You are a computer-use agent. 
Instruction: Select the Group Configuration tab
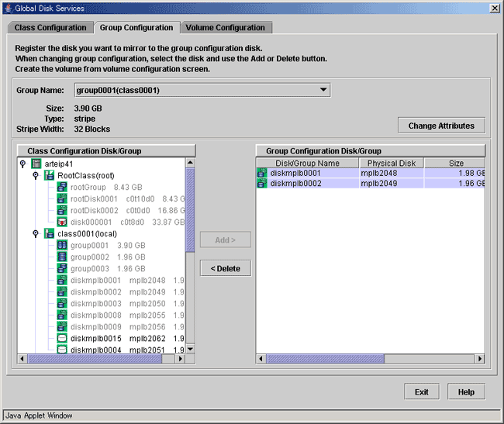point(136,28)
